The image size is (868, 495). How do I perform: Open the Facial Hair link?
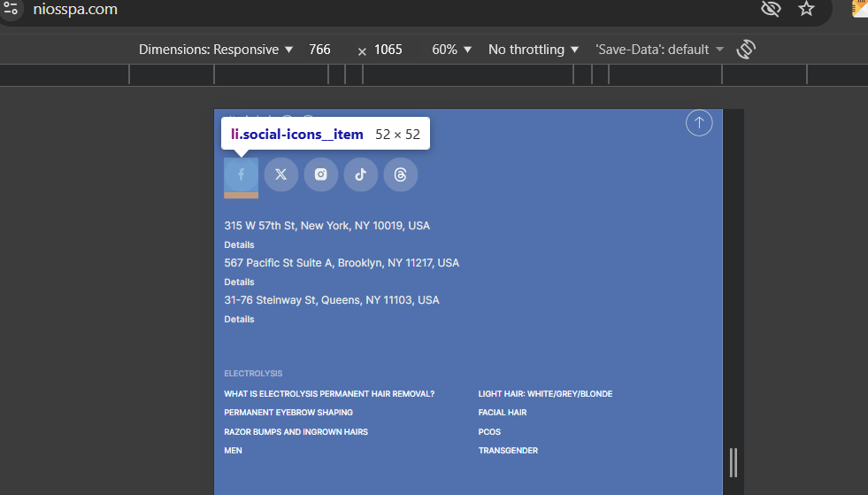[503, 413]
